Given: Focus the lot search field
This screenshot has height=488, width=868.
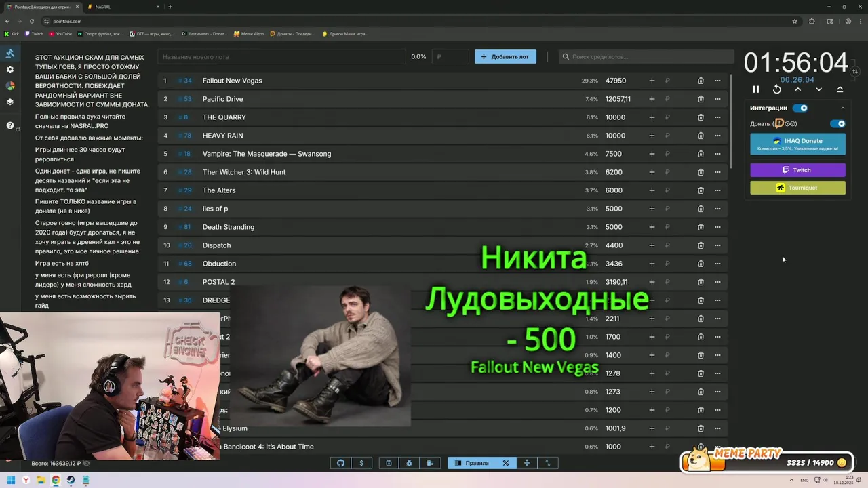Looking at the screenshot, I should pos(646,57).
